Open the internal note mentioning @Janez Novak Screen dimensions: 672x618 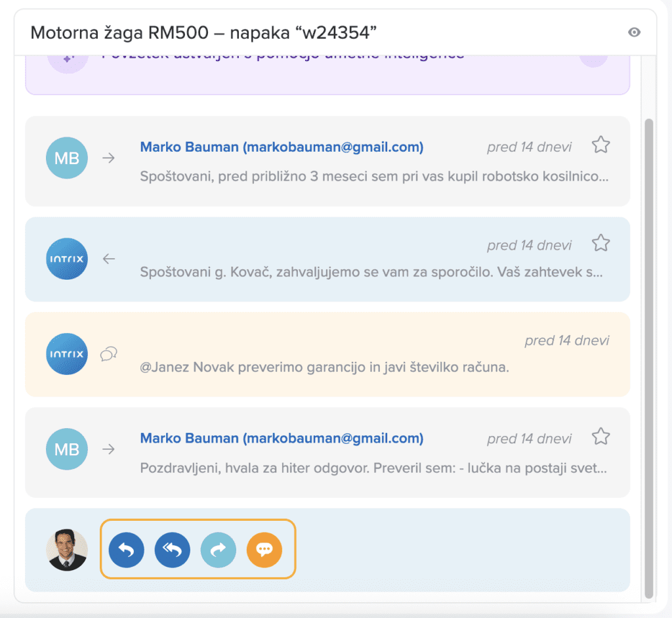pos(325,368)
